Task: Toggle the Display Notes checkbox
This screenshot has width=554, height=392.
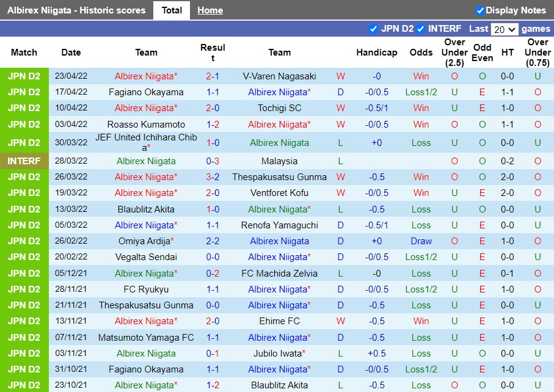Action: point(480,10)
